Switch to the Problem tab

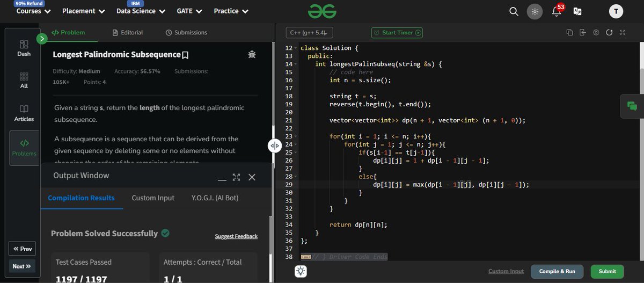(68, 32)
